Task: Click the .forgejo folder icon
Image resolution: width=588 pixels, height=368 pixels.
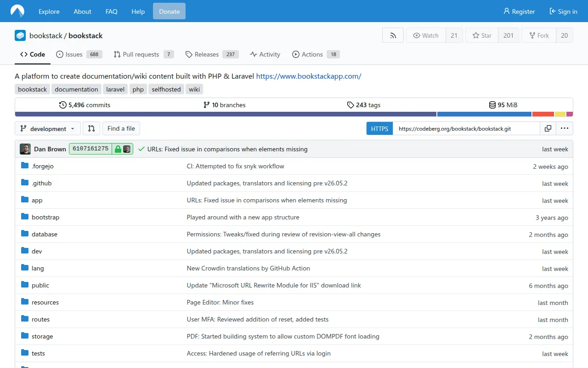Action: click(x=25, y=166)
